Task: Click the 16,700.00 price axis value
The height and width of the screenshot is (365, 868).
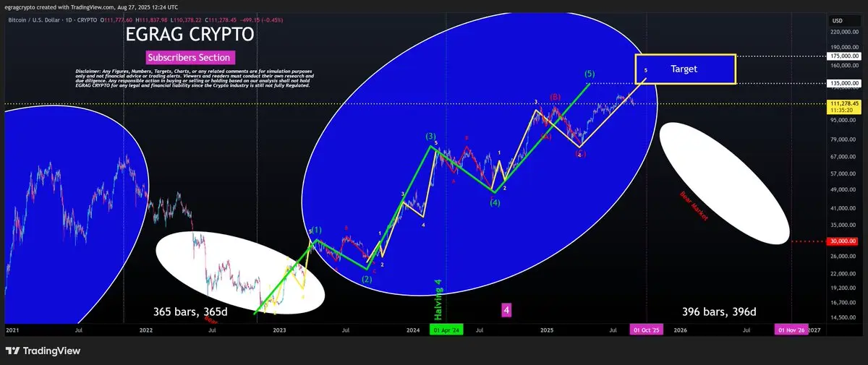Action: click(845, 303)
